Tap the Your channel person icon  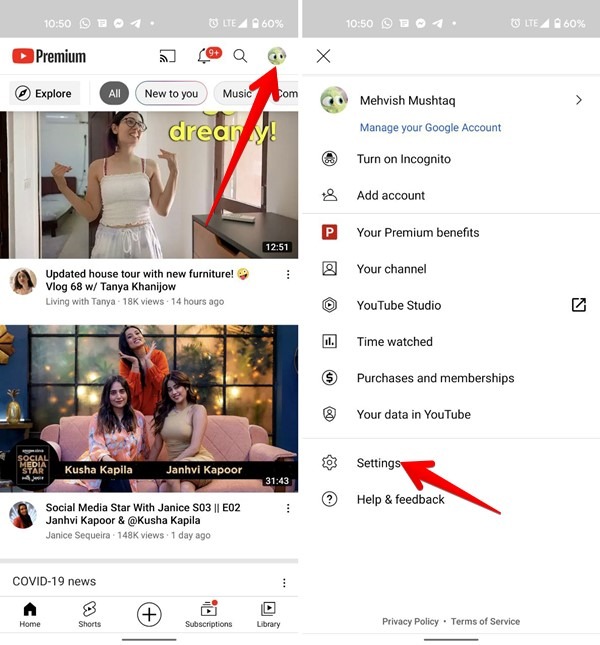329,269
